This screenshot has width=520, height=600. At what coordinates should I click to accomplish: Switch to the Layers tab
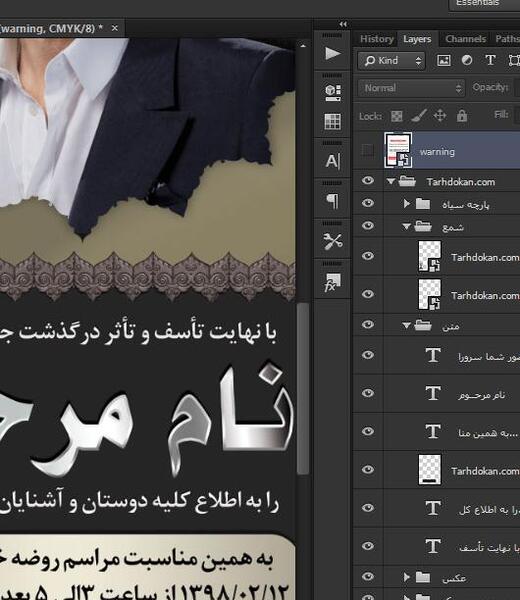coord(417,39)
